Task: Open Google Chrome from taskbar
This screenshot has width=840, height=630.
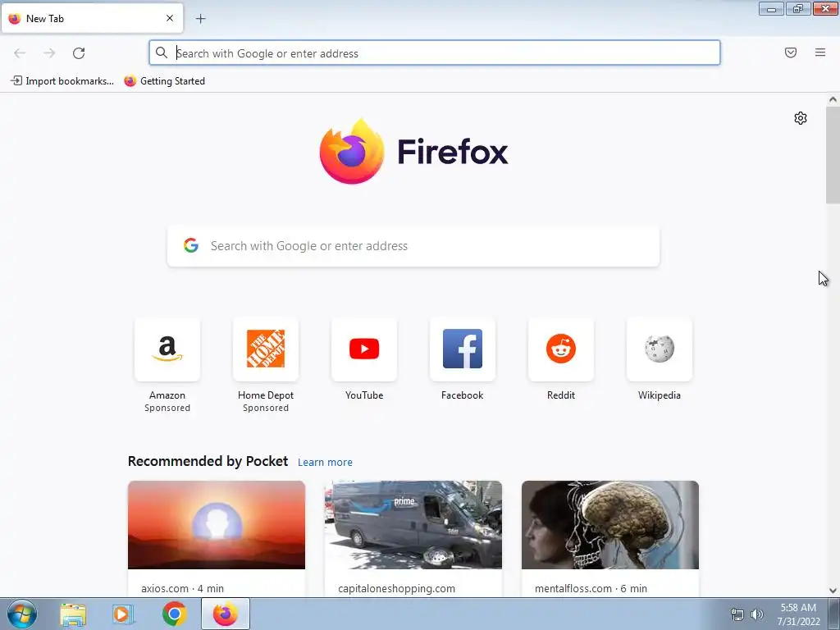Action: tap(174, 614)
